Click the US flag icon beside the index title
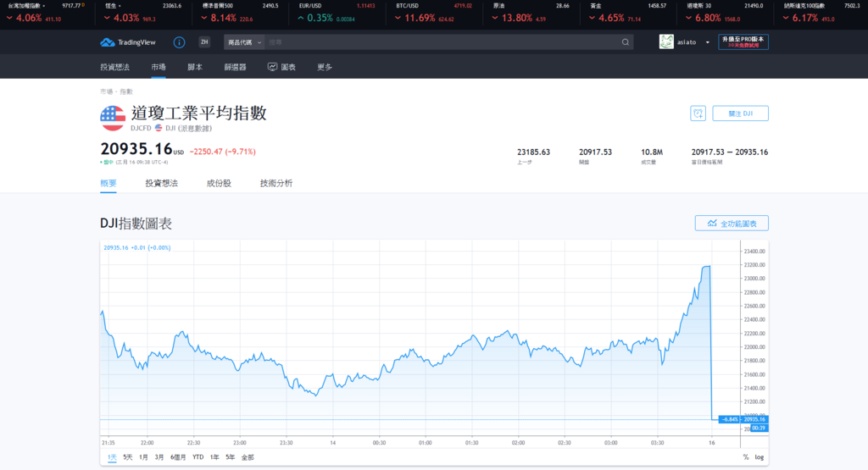Screen dimensions: 868x470 113,119
